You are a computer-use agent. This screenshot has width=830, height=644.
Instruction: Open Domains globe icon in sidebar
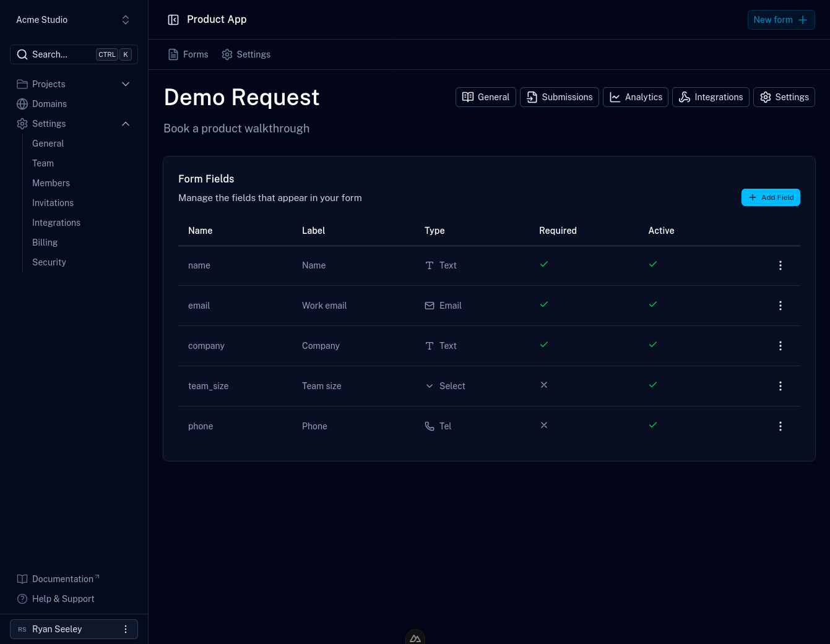coord(22,104)
